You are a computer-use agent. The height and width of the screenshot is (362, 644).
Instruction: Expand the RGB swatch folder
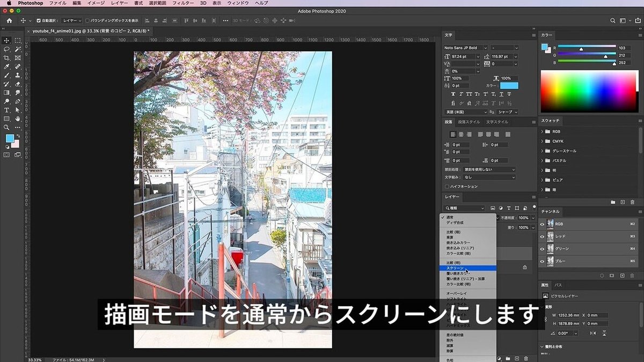(542, 131)
